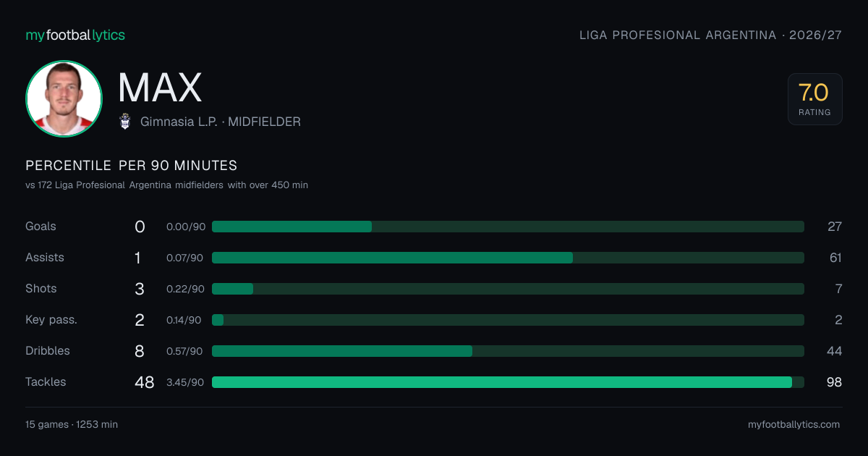Click the Tackles percentile bar
The image size is (868, 456).
tap(508, 382)
